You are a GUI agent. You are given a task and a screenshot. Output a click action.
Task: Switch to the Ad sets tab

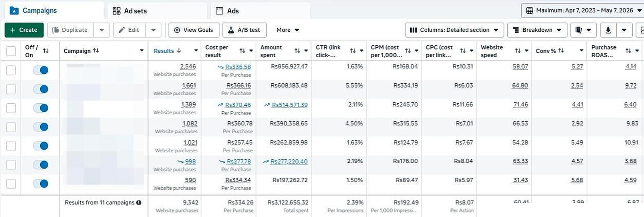point(157,11)
